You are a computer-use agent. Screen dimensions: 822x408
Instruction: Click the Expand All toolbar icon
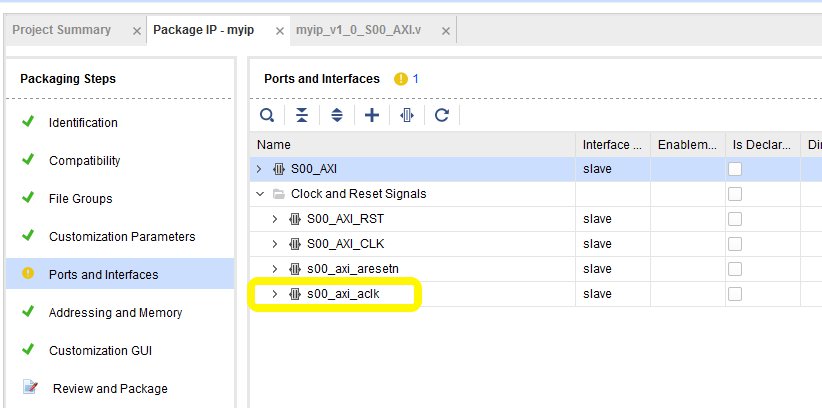337,115
